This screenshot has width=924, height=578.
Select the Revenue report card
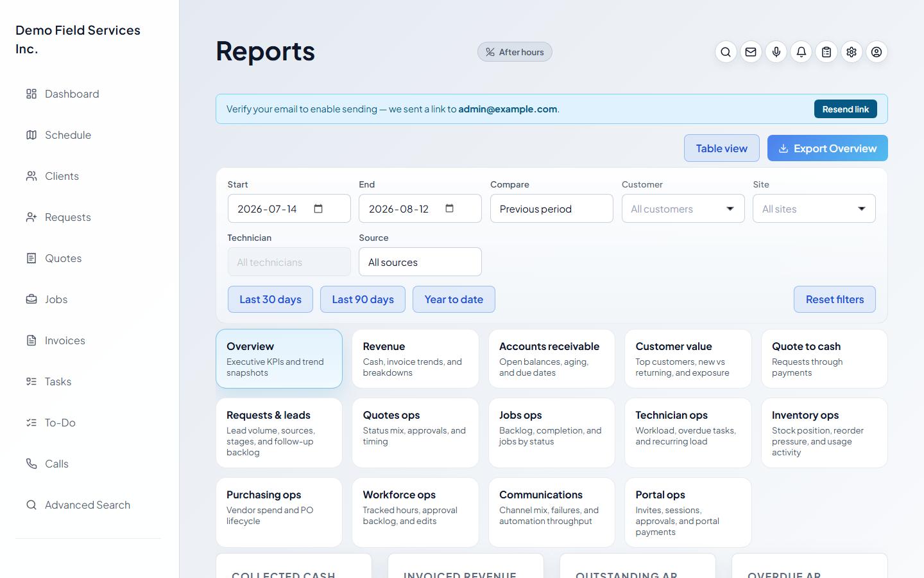tap(415, 358)
